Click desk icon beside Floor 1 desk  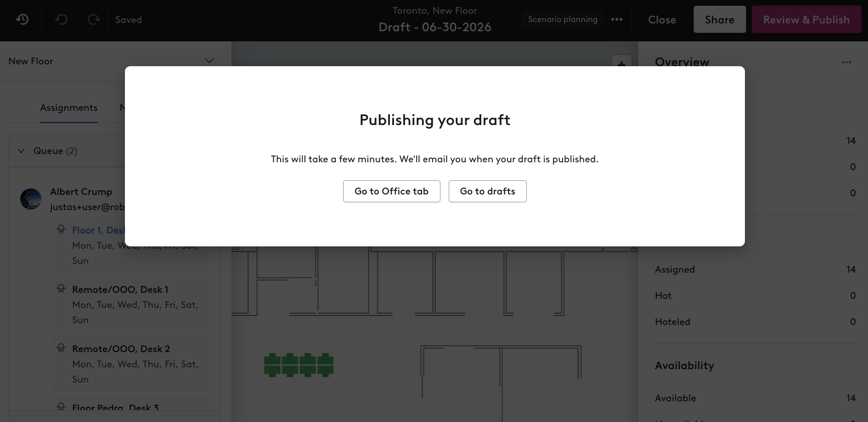coord(61,229)
